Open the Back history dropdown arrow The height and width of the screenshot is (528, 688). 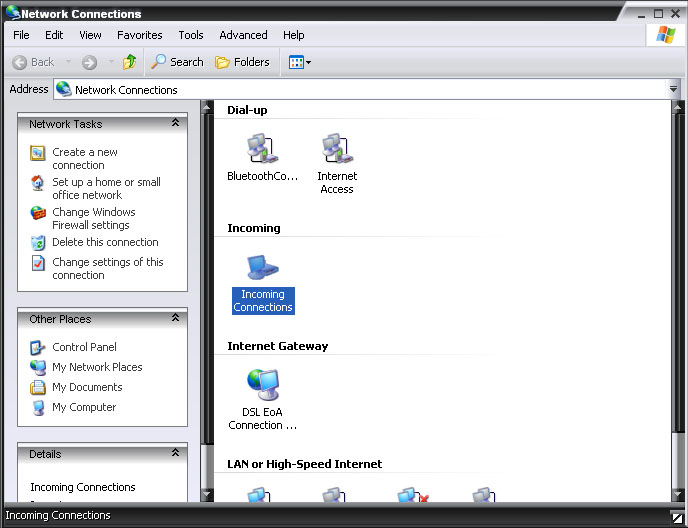pyautogui.click(x=68, y=61)
